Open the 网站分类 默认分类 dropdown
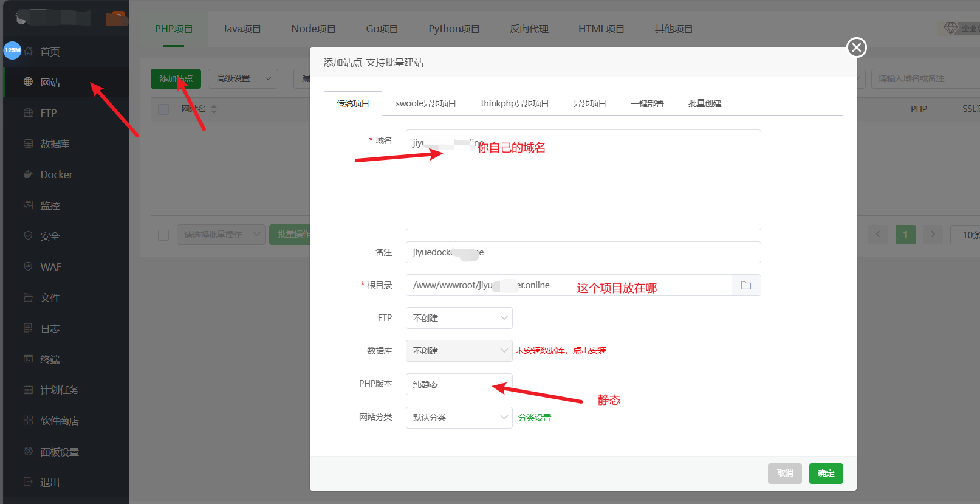 point(459,418)
